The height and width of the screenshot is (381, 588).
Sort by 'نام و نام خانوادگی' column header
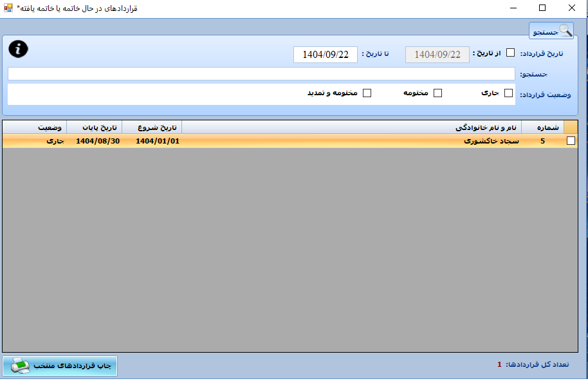[x=351, y=127]
